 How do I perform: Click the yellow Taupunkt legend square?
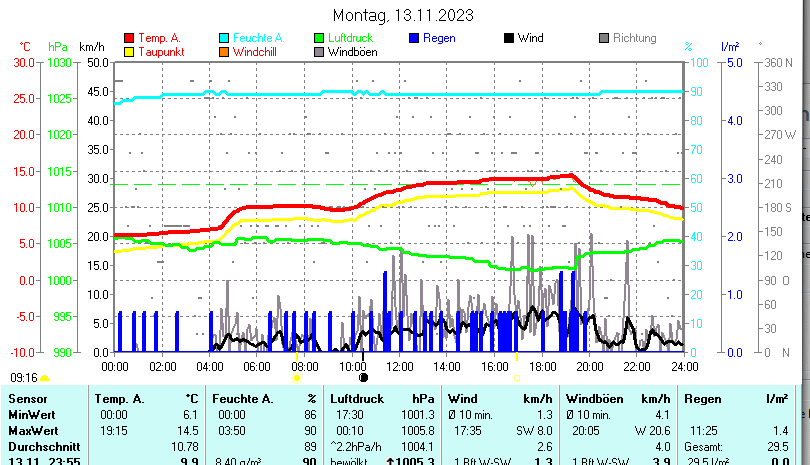pos(129,51)
